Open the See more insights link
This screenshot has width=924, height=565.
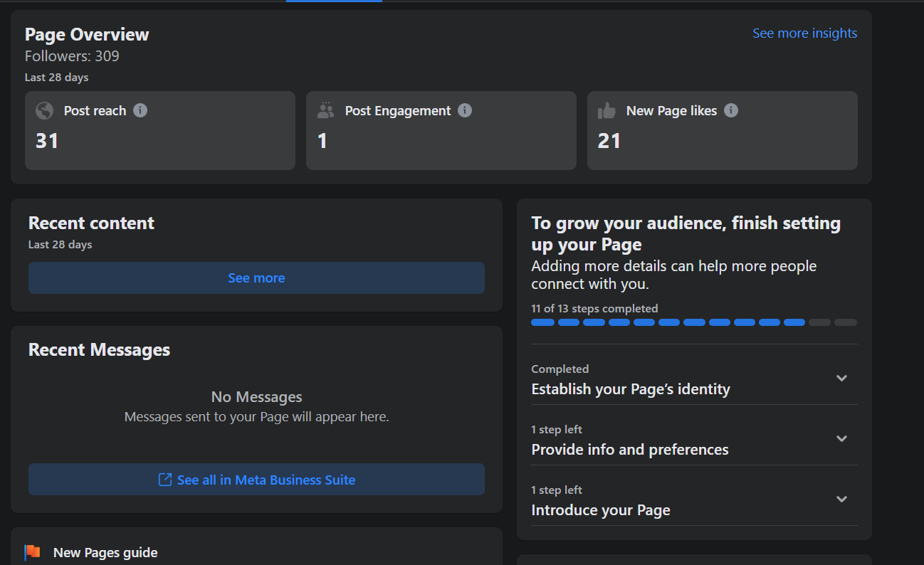click(x=804, y=33)
